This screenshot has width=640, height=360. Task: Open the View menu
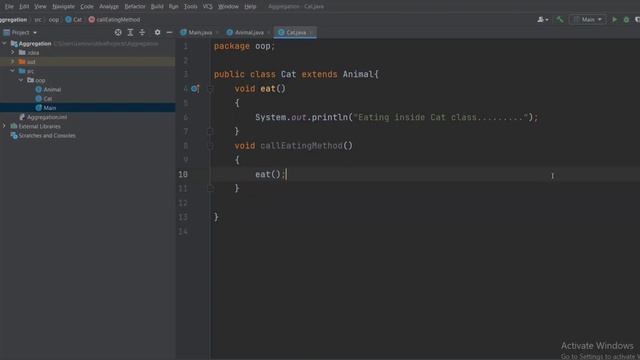[40, 7]
